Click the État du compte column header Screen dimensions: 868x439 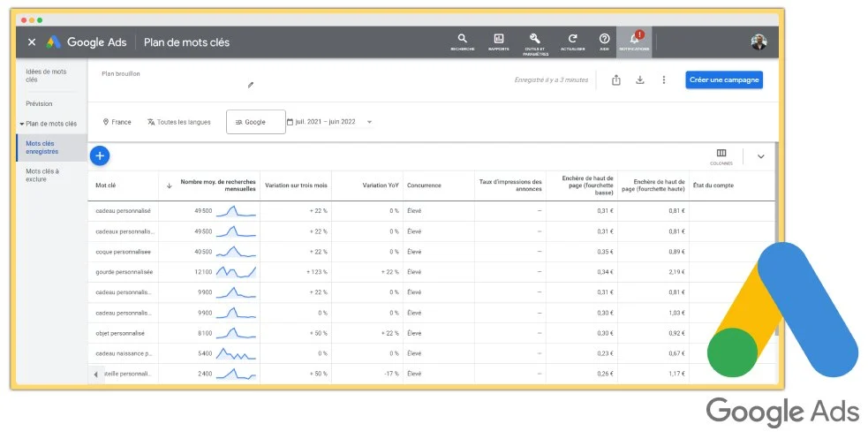[713, 185]
